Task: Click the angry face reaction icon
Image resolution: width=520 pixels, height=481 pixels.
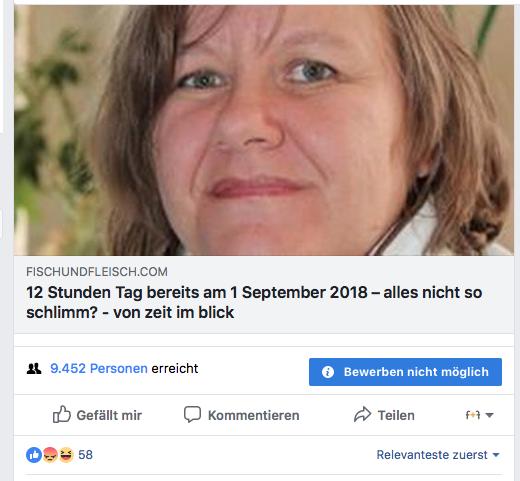Action: pos(50,455)
